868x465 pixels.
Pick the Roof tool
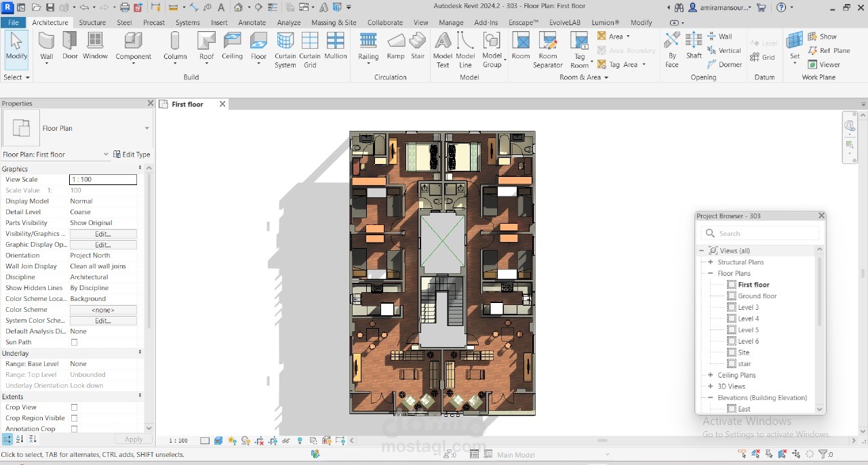(x=206, y=47)
